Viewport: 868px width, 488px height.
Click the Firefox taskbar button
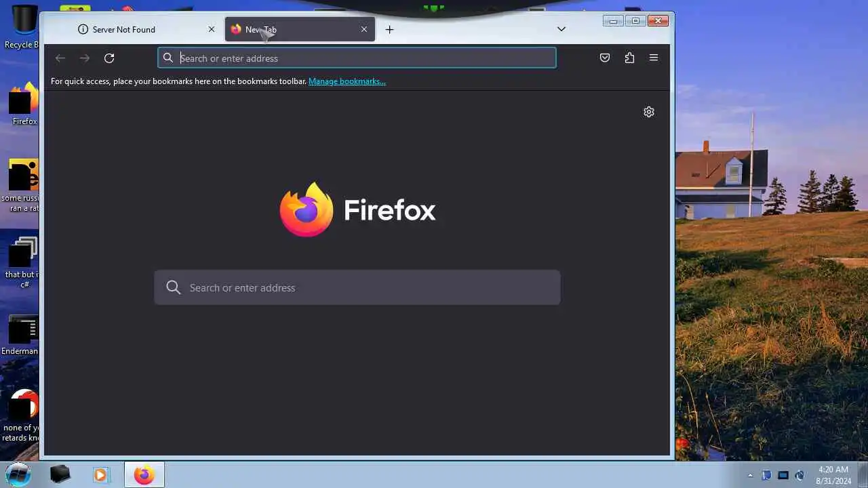click(x=144, y=475)
